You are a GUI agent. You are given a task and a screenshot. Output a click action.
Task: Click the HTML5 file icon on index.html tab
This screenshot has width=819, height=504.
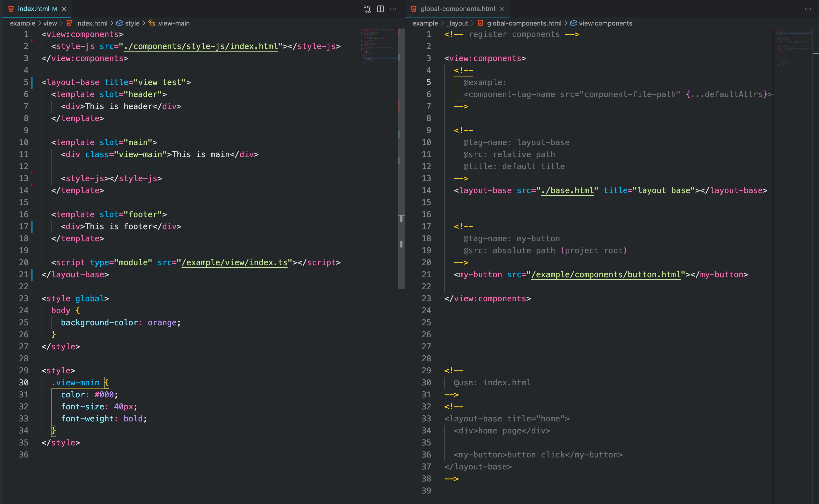[11, 9]
